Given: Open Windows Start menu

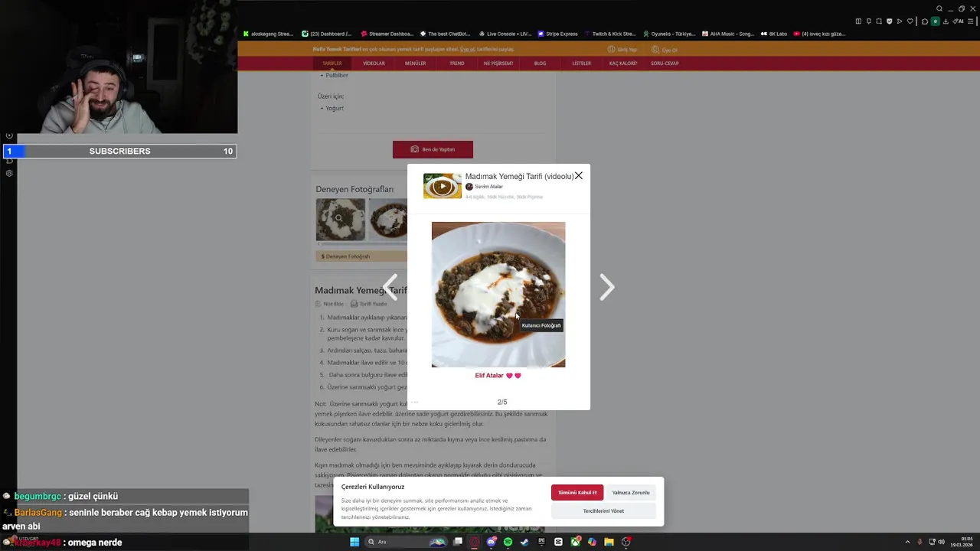Looking at the screenshot, I should click(x=354, y=542).
